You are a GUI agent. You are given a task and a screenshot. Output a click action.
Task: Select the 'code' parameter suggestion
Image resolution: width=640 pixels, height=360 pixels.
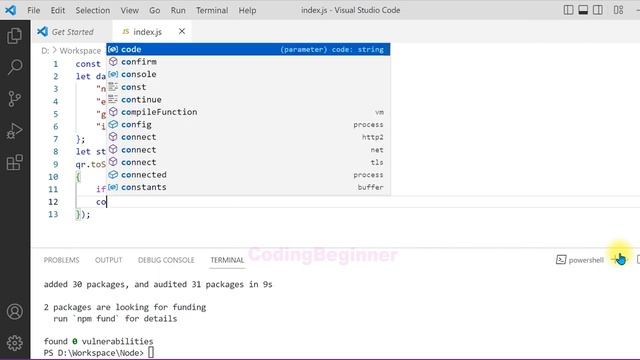click(248, 49)
